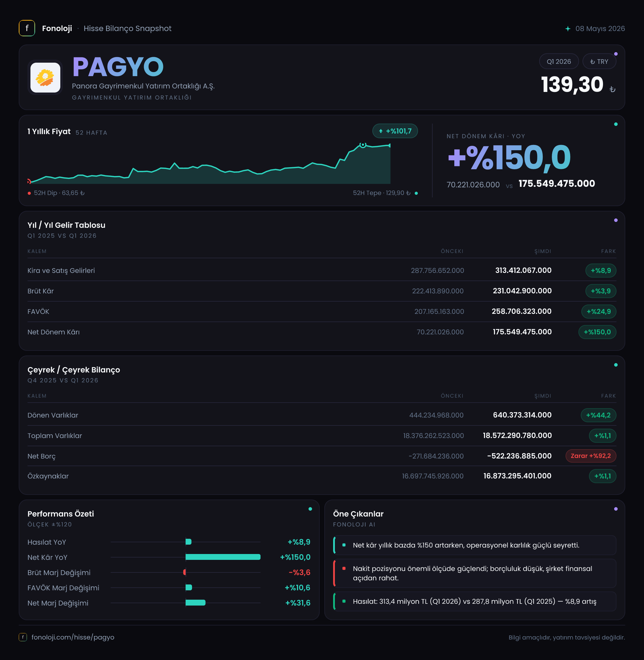Click the lira symbol next to 139,30 price
Screen dimensions: 644x660
pyautogui.click(x=612, y=89)
